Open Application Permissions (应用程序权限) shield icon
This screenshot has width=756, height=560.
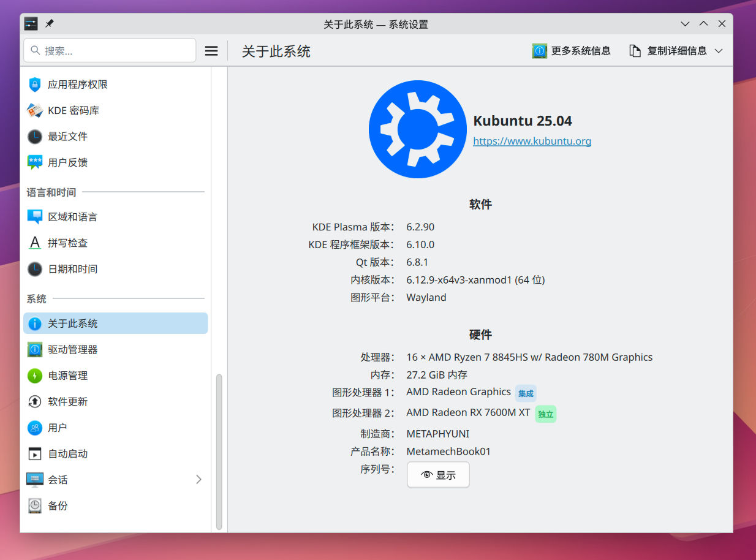point(35,85)
